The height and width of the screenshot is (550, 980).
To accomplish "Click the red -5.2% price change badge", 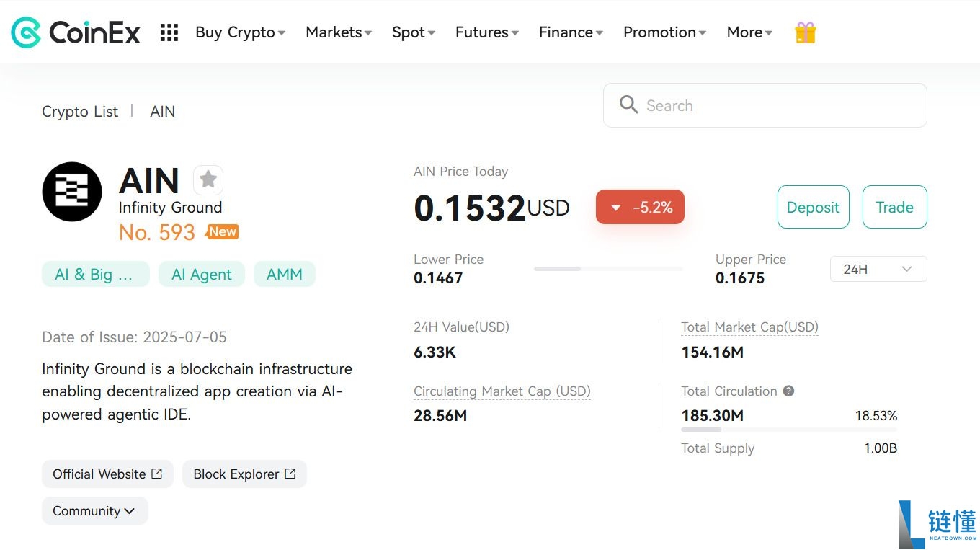I will 640,208.
